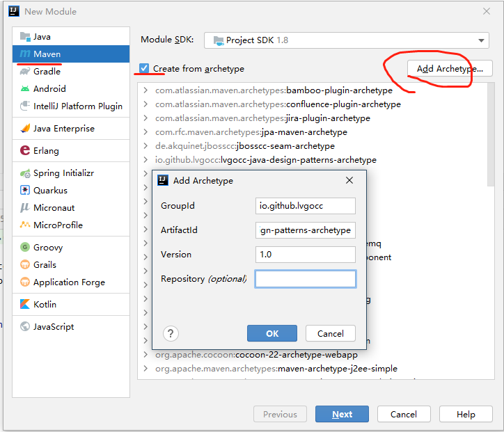Expand confluence-plugin-archetype entry

pos(145,104)
